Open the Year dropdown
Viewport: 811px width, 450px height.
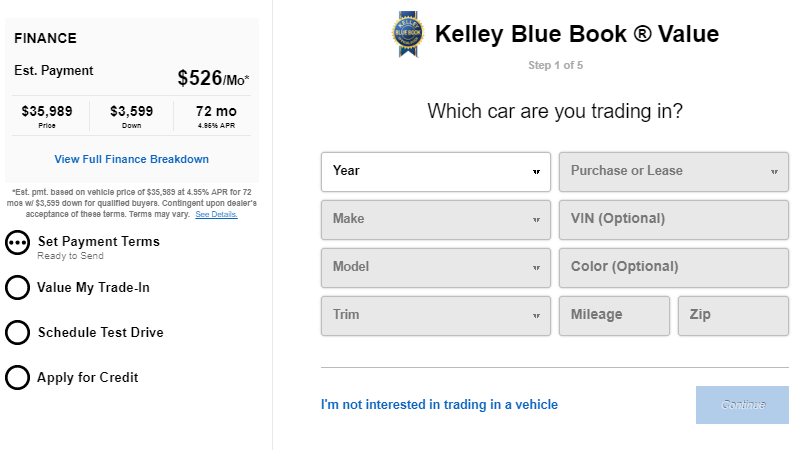tap(435, 172)
